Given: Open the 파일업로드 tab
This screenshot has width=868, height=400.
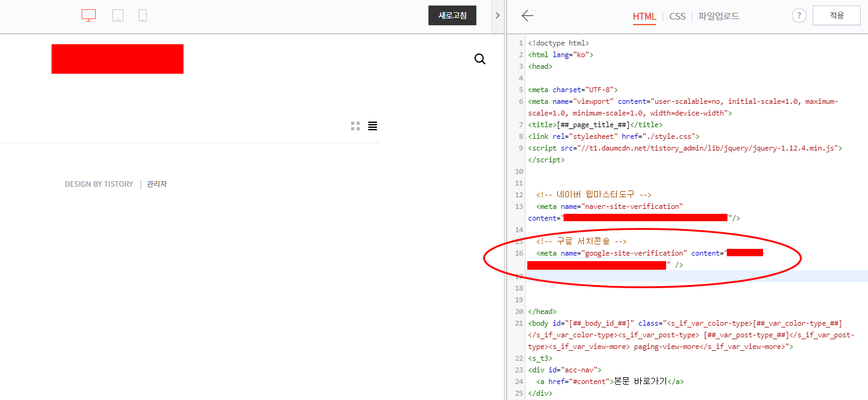Looking at the screenshot, I should [719, 17].
